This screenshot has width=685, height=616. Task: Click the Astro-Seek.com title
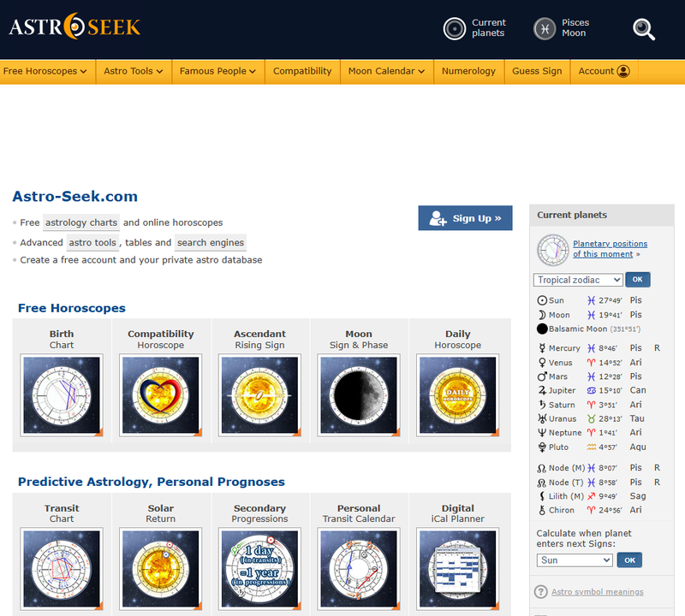(x=74, y=197)
